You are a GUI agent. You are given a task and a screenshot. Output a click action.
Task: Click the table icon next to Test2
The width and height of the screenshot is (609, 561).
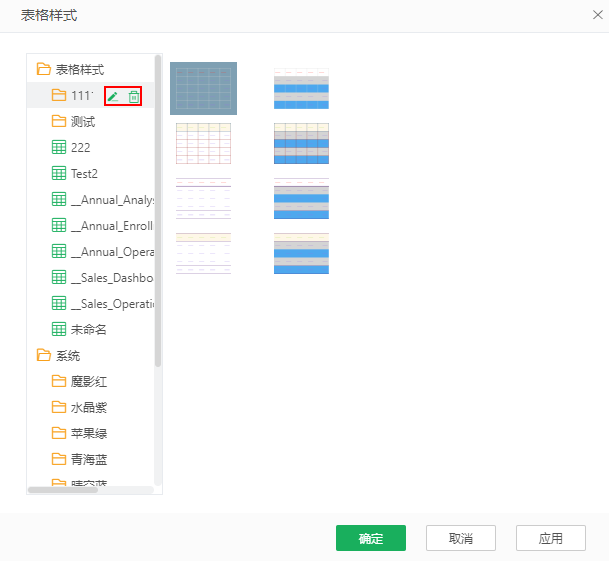point(59,173)
